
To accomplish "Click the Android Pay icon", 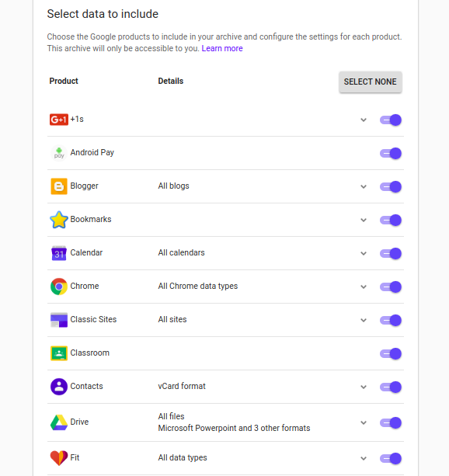I will [59, 153].
